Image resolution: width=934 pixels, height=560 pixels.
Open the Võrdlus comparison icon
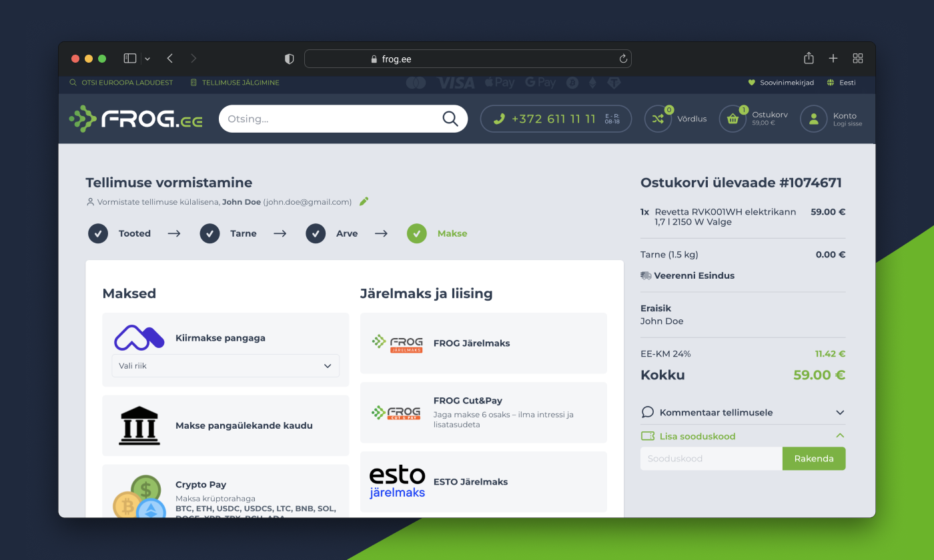point(658,119)
